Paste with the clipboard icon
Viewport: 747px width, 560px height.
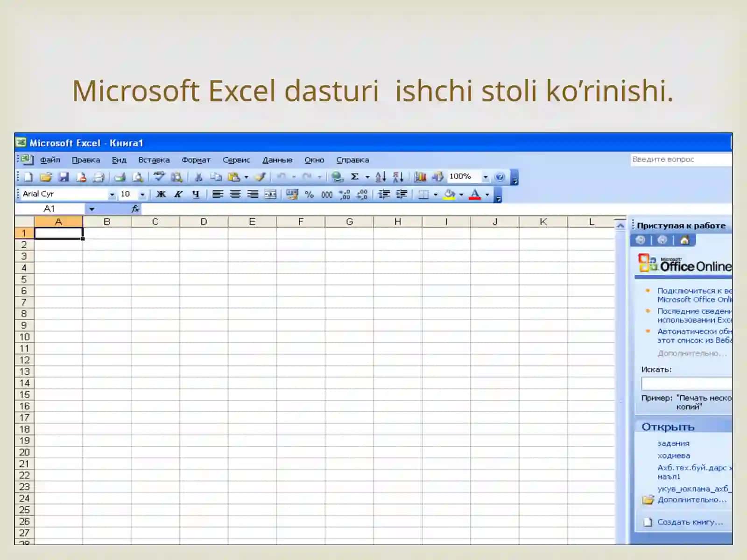[233, 177]
